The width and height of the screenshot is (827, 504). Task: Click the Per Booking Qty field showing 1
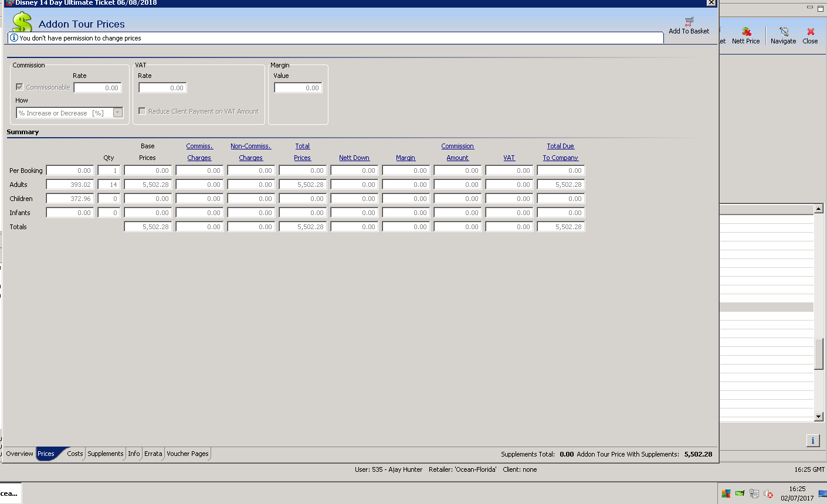pos(109,171)
